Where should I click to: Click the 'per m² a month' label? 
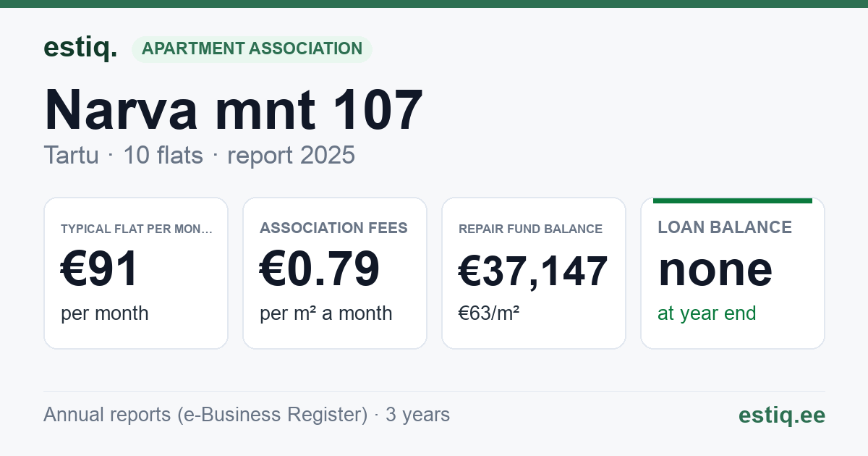(x=326, y=313)
